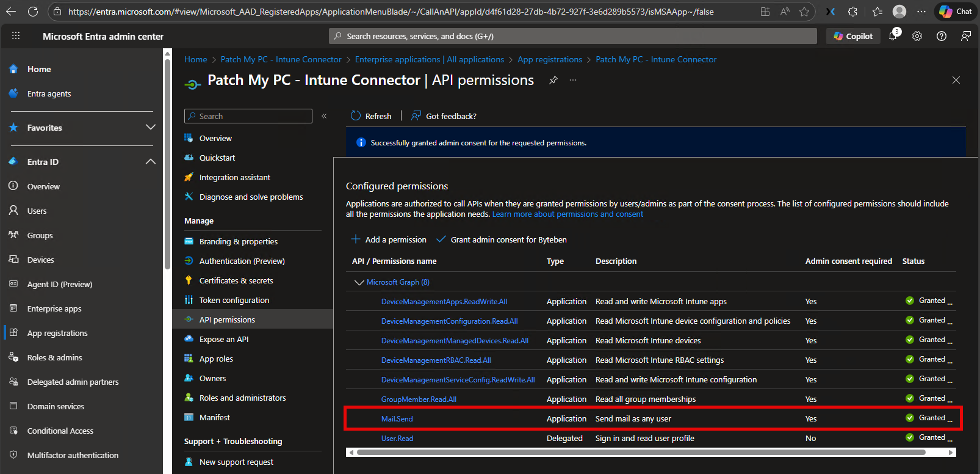Screen dimensions: 980x474
Task: Click the browser back arrow
Action: coord(10,12)
